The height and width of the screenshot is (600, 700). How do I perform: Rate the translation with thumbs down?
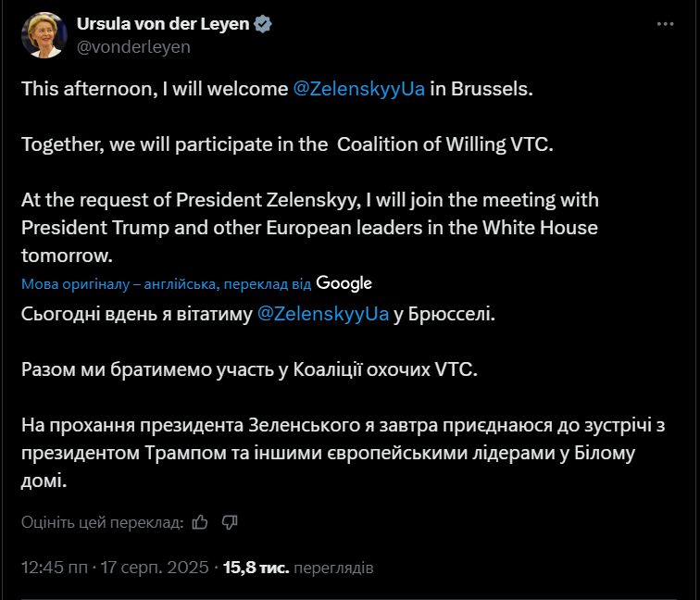230,522
